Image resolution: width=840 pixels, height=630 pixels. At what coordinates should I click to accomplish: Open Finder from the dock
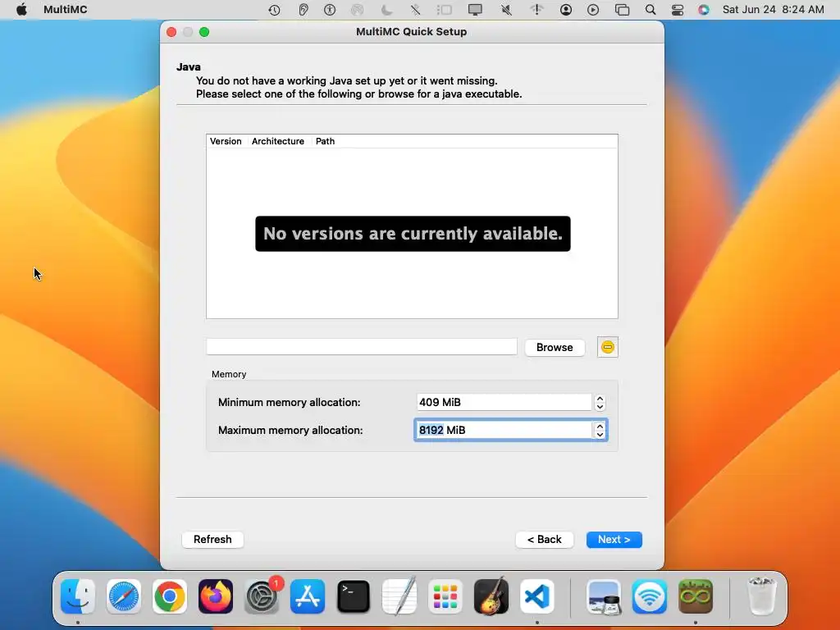pyautogui.click(x=78, y=596)
